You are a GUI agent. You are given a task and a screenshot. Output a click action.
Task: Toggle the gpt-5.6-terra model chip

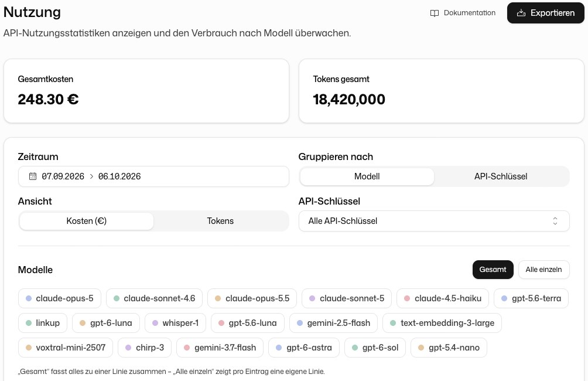point(531,298)
